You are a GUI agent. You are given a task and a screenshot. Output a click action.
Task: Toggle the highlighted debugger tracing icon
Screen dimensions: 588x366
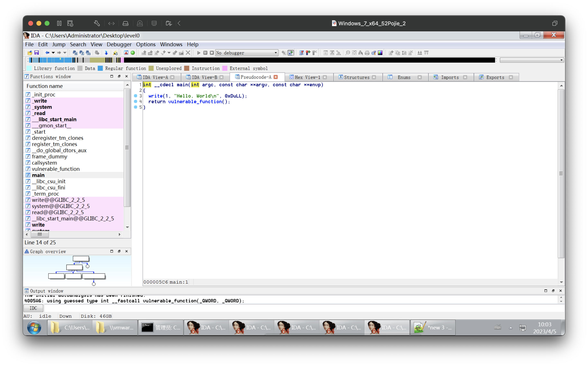pos(291,53)
